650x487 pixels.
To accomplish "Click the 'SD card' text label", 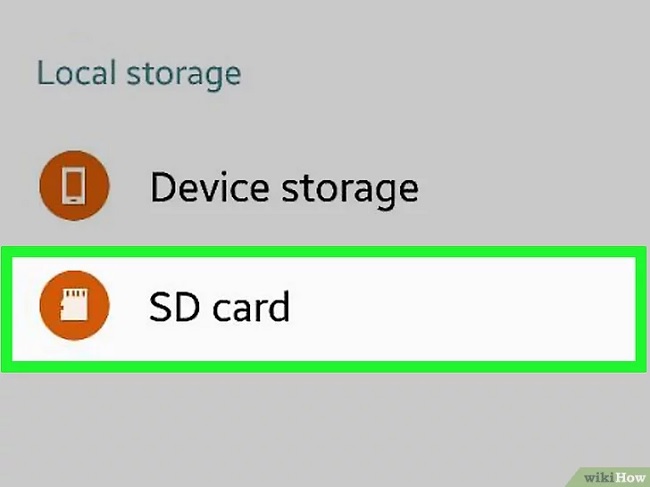I will point(219,307).
